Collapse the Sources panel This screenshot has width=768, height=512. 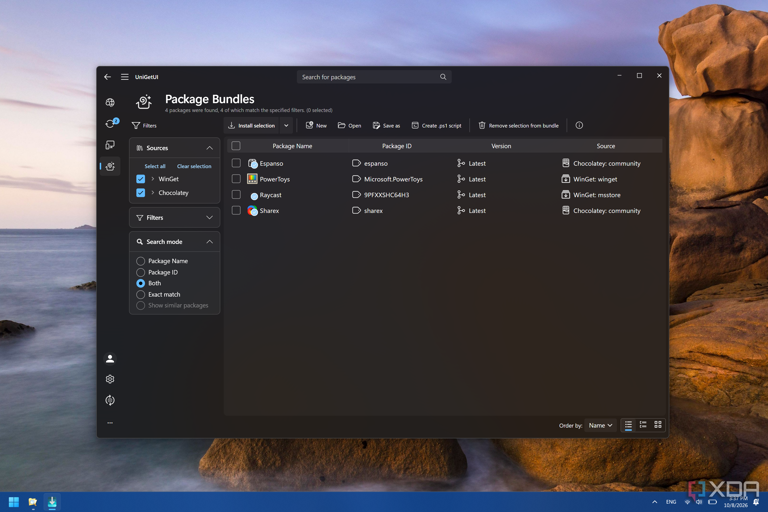(210, 148)
